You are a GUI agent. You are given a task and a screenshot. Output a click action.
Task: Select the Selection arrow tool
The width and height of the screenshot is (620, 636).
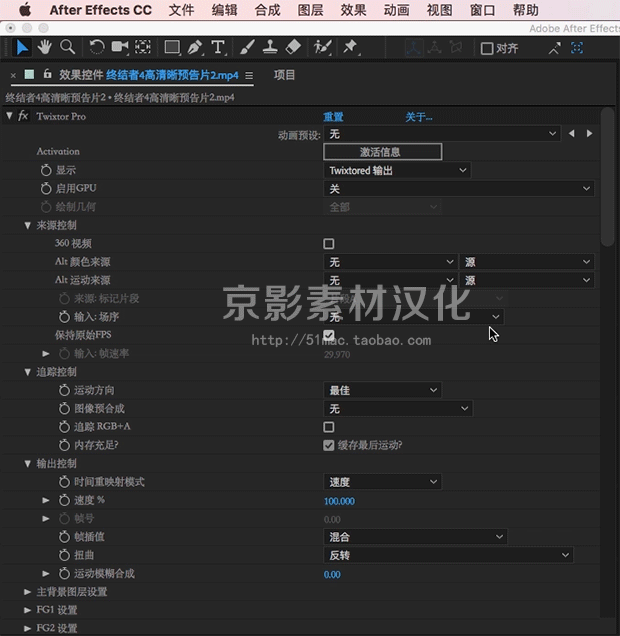pos(22,48)
